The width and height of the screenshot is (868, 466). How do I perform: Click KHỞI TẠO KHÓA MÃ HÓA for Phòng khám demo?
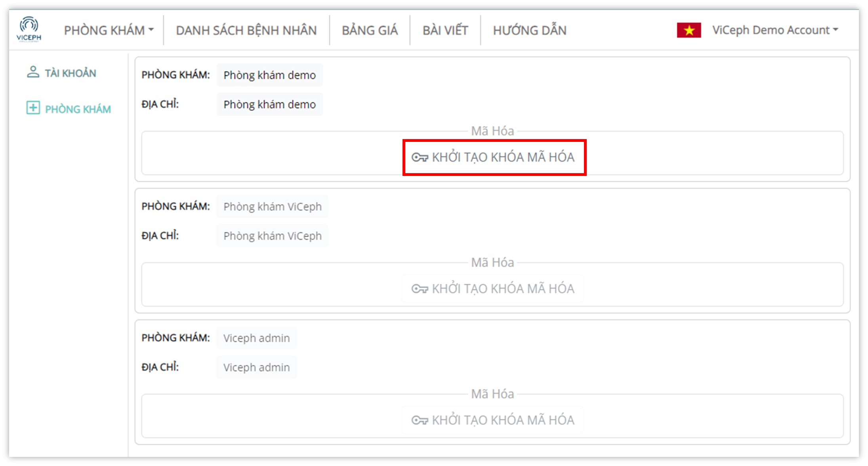[493, 157]
